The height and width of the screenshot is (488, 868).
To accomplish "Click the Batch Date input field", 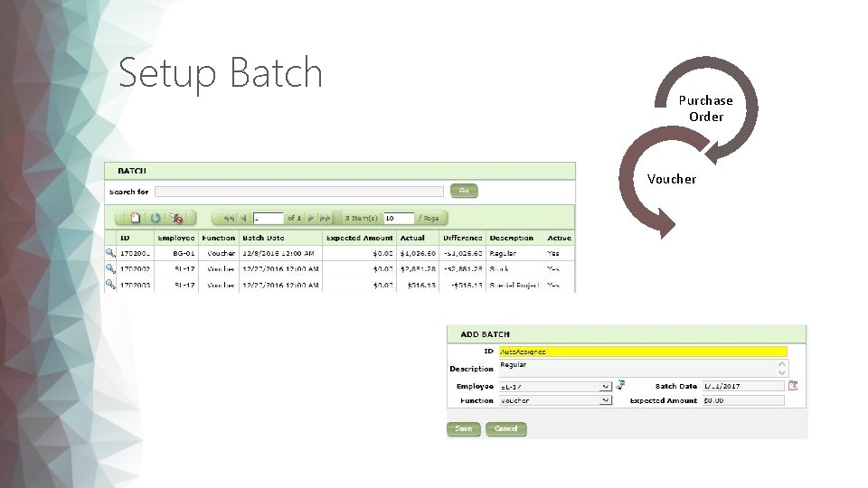I will [x=743, y=386].
